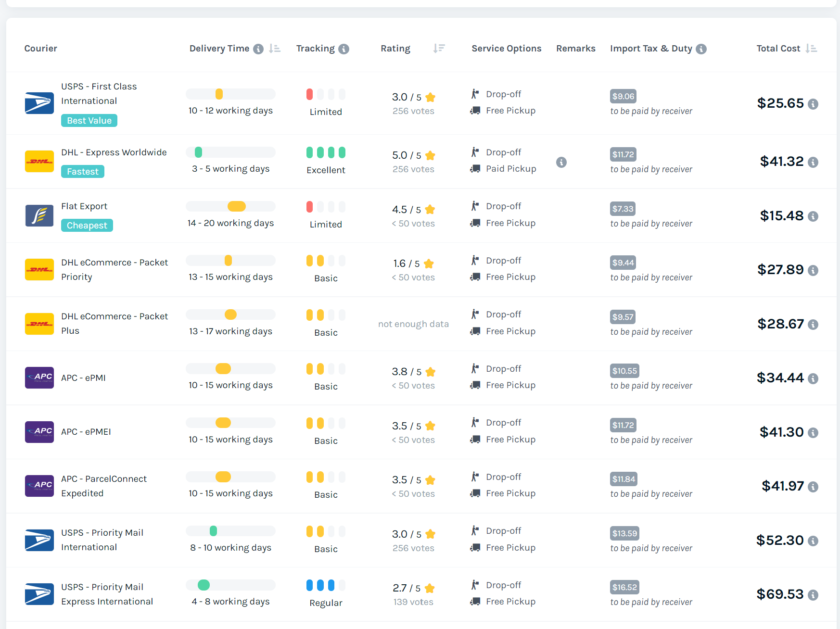Click USPS First Class delivery time bar
The width and height of the screenshot is (840, 629).
[x=230, y=94]
